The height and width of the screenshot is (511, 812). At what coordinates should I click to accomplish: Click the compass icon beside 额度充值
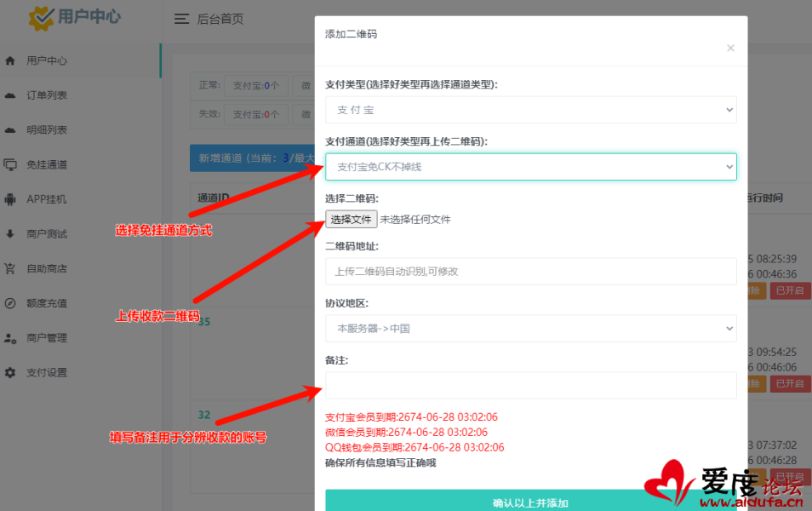(10, 303)
